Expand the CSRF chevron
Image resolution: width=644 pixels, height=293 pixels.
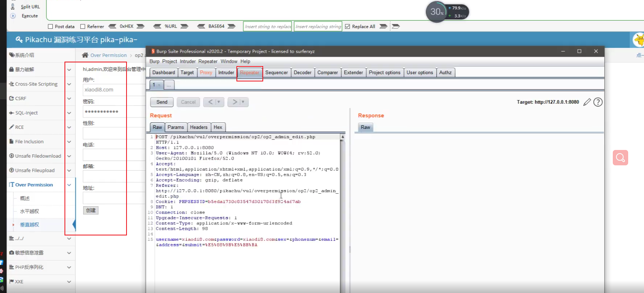[x=69, y=98]
